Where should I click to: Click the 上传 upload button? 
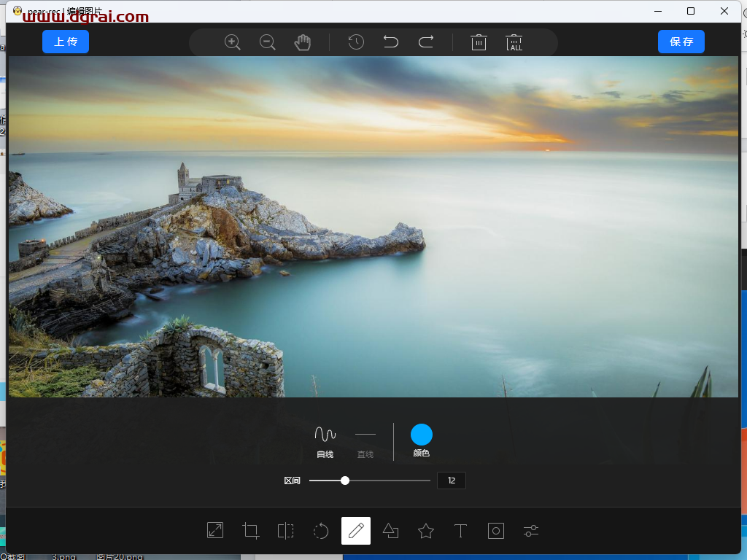[66, 42]
